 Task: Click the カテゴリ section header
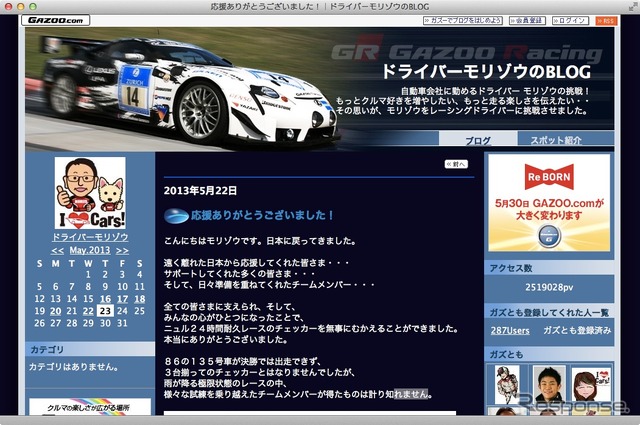90,349
